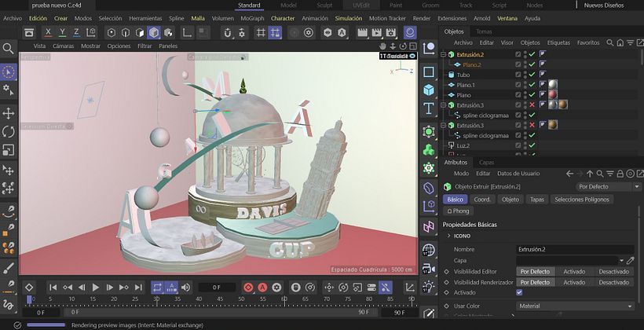Collapse the Extrusión.2 tree node
The width and height of the screenshot is (644, 330).
click(443, 54)
